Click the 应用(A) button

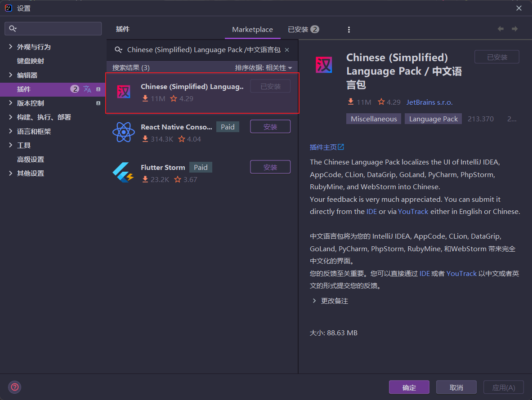point(504,387)
